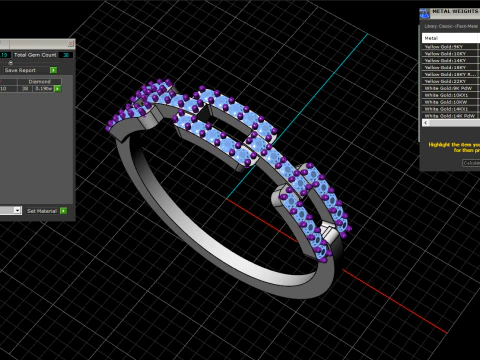
Task: Click the Calculate button in Metal Weights
Action: tap(471, 163)
